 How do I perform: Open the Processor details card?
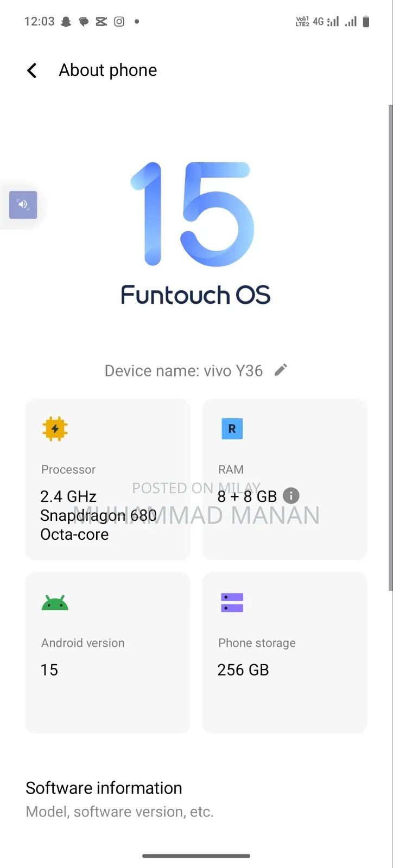click(x=107, y=480)
